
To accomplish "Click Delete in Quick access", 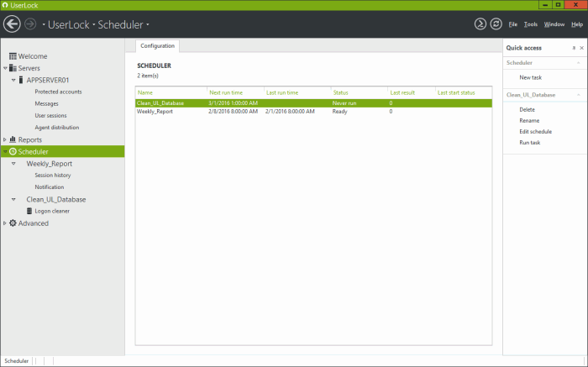I will point(527,109).
